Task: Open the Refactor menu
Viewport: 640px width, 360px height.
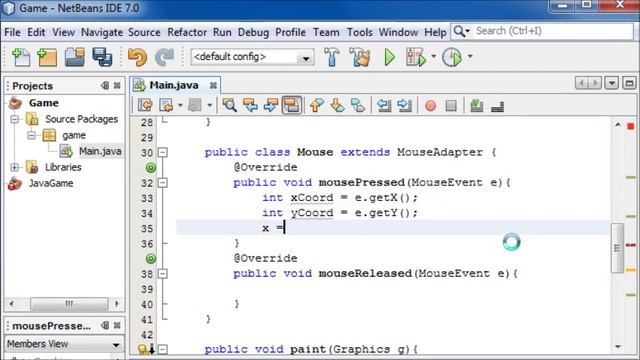Action: 187,32
